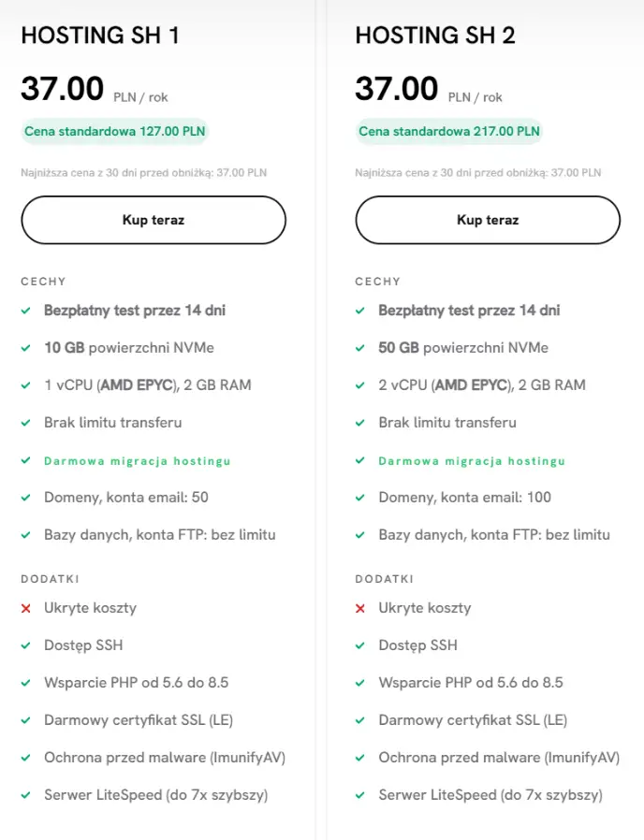This screenshot has width=644, height=840.
Task: Click Bezpłatny test przez 14 dni in SH 1
Action: tap(135, 311)
